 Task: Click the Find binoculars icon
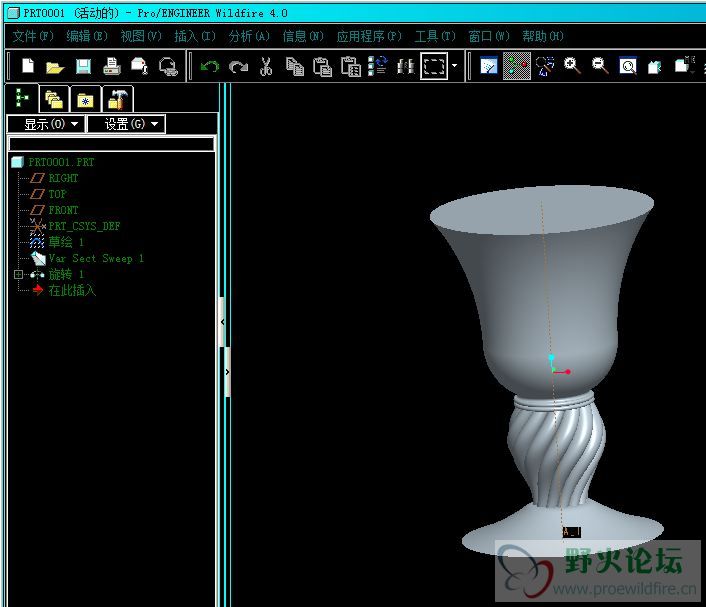[405, 67]
